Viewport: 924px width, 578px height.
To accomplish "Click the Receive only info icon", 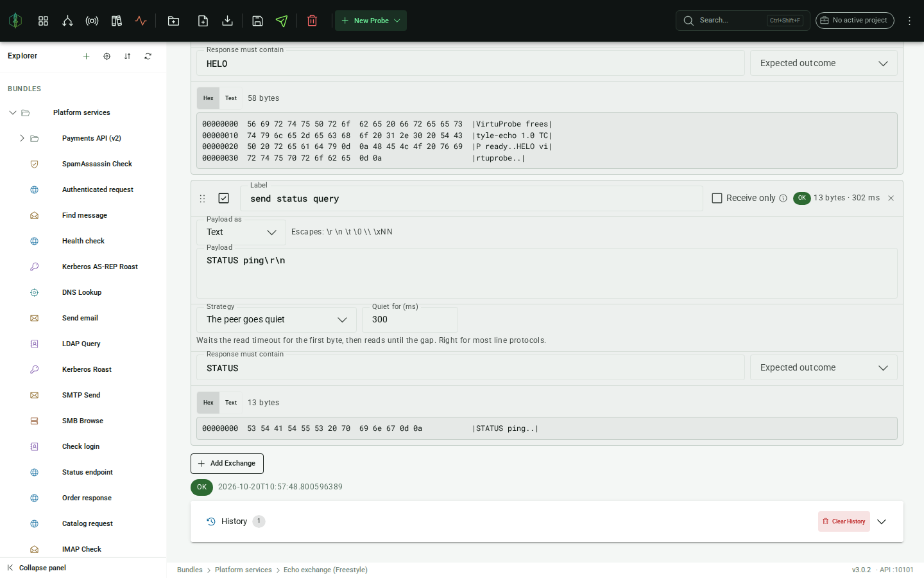I will (x=783, y=198).
